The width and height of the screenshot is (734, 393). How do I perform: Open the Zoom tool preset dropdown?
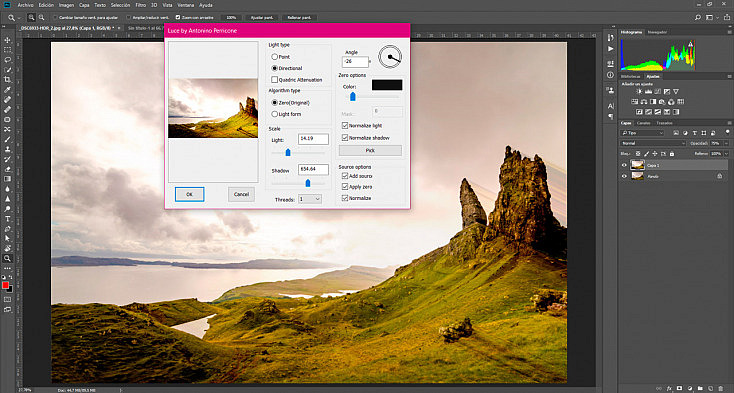pyautogui.click(x=19, y=17)
